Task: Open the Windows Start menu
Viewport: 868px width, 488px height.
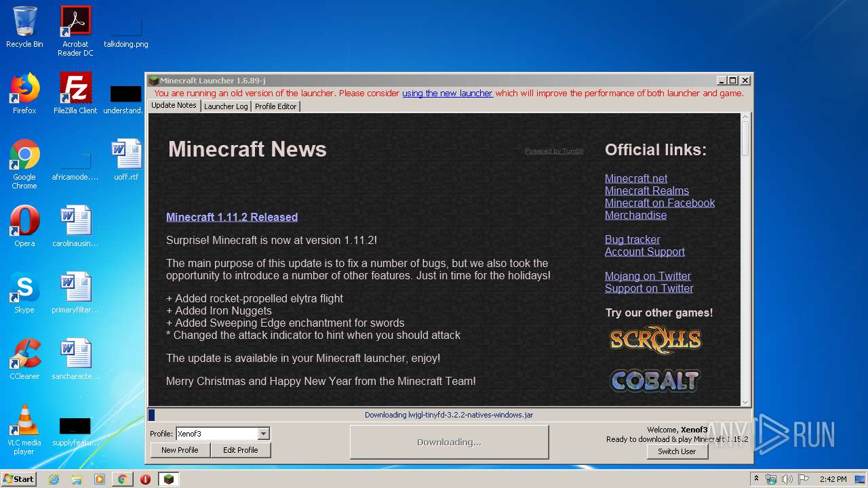Action: tap(18, 479)
